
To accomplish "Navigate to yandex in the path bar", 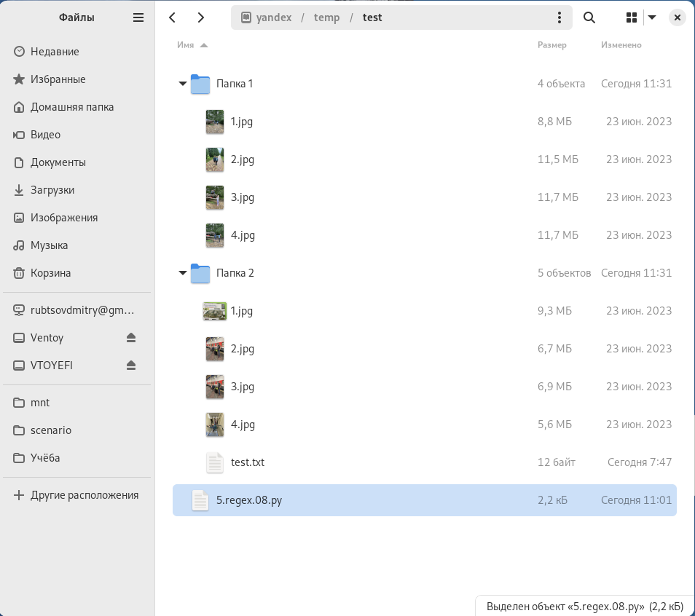I will 273,17.
